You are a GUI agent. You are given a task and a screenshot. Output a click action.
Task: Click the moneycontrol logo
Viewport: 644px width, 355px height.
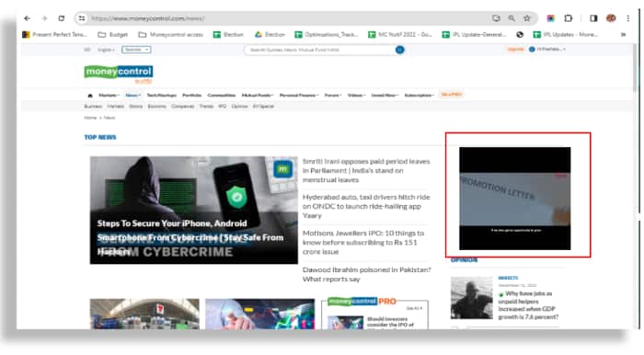pos(119,72)
